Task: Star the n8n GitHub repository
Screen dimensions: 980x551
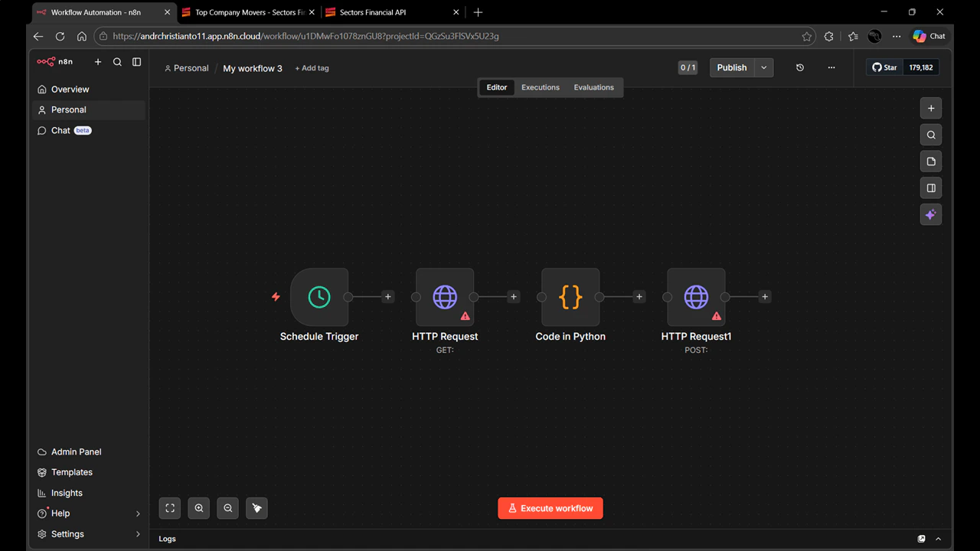Action: click(884, 67)
